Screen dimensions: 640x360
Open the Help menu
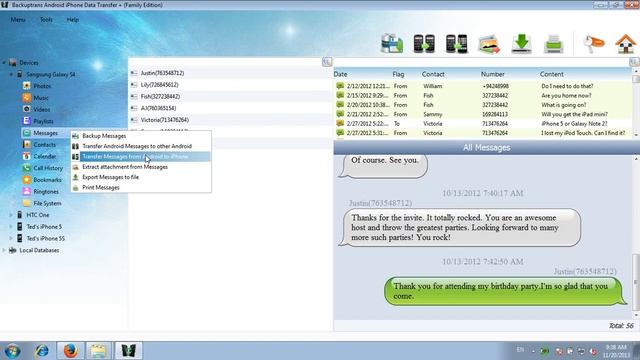click(x=73, y=20)
